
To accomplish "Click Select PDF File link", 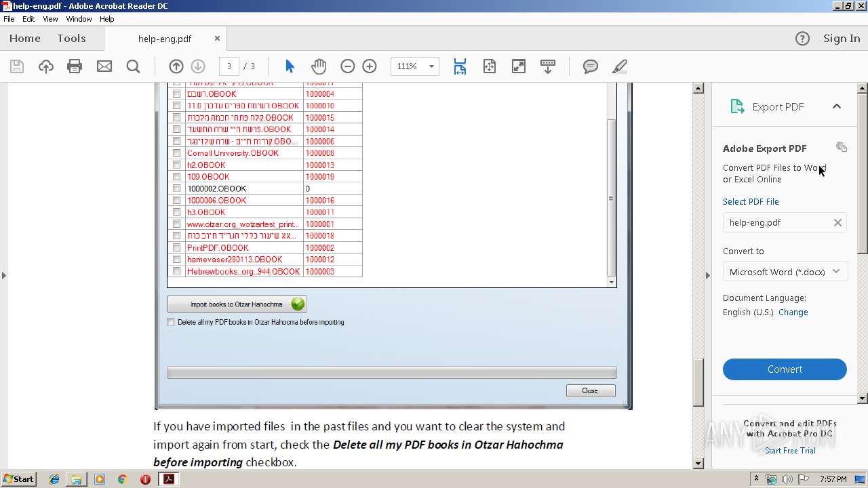I will coord(751,201).
